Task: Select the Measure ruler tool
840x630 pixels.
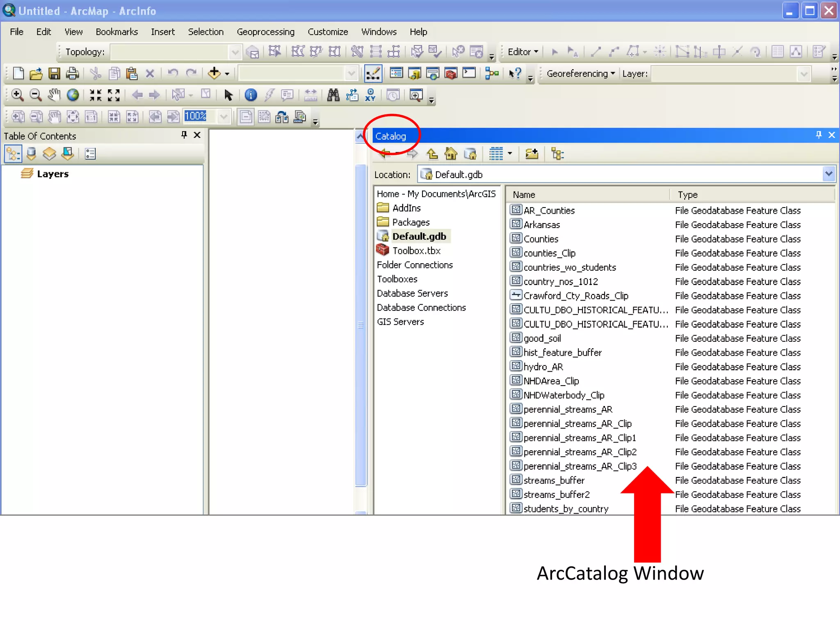Action: click(310, 95)
